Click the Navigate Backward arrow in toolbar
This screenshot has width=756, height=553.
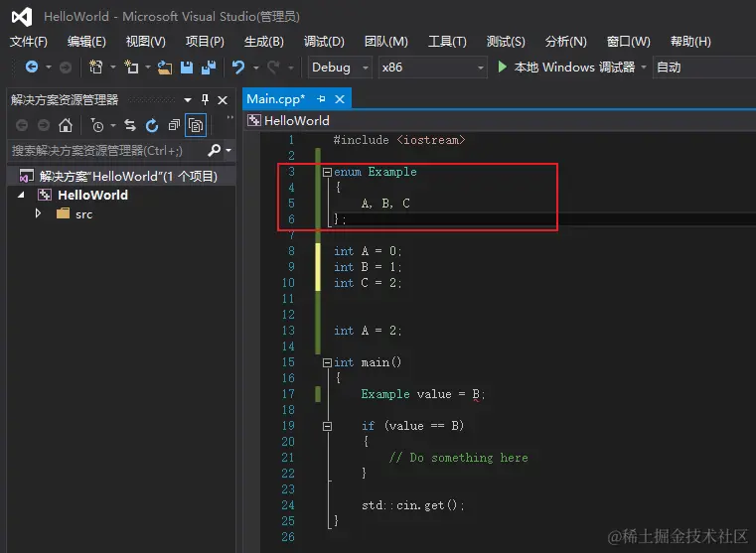32,67
